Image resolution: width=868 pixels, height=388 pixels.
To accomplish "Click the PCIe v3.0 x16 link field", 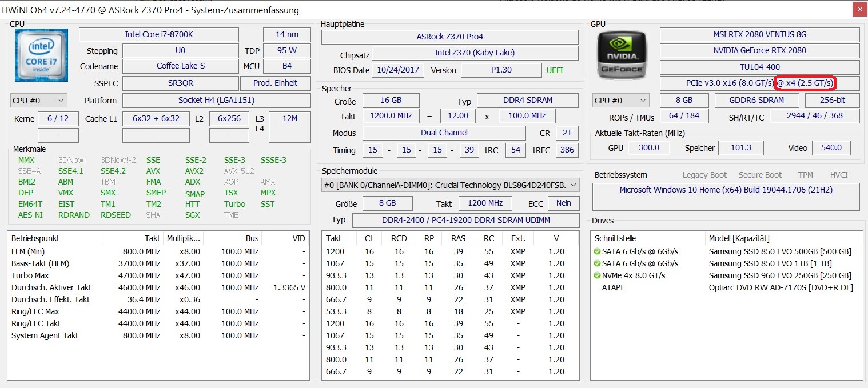I will point(760,83).
